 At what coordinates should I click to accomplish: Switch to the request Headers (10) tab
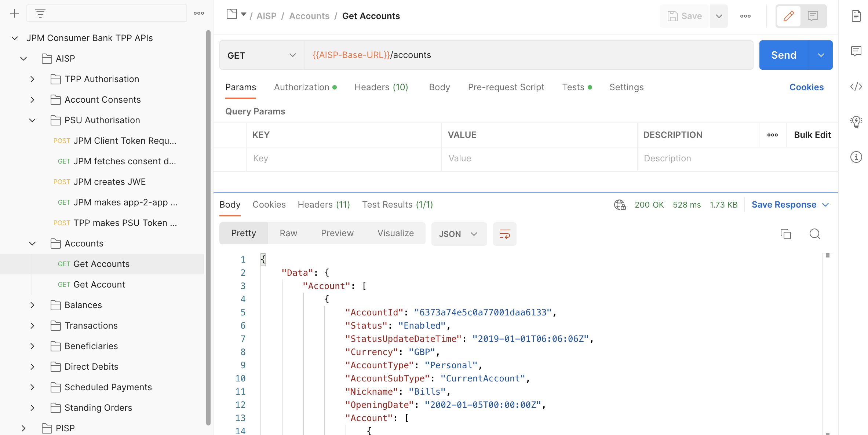pyautogui.click(x=381, y=87)
